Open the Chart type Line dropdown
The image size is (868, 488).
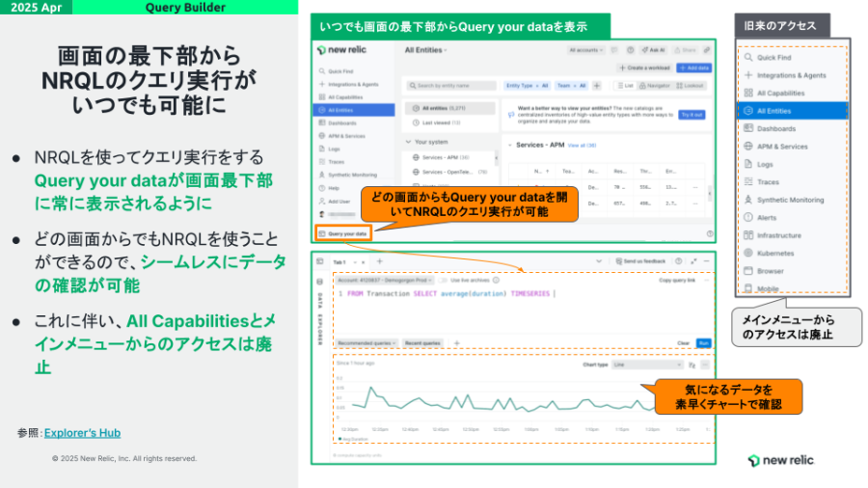tap(647, 365)
